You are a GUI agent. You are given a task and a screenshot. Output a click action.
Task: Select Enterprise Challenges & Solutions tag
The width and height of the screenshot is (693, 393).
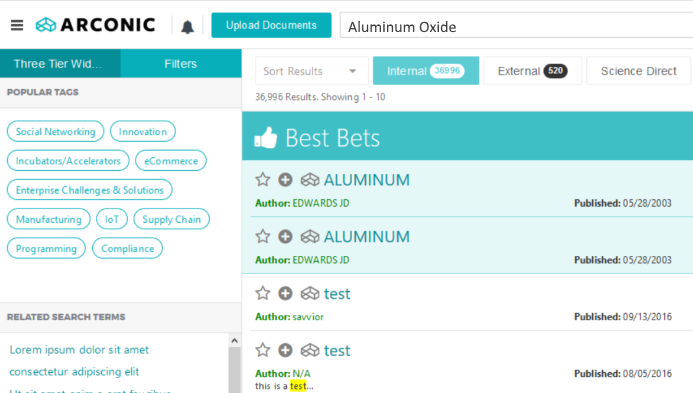point(90,190)
